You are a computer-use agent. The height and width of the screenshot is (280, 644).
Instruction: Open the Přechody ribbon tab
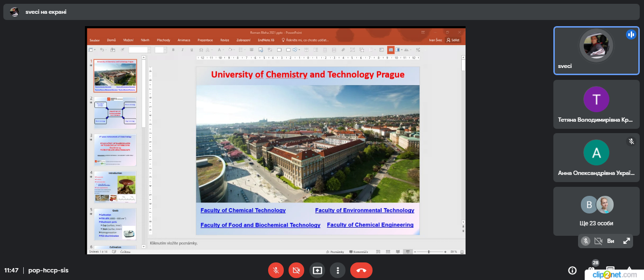point(164,40)
